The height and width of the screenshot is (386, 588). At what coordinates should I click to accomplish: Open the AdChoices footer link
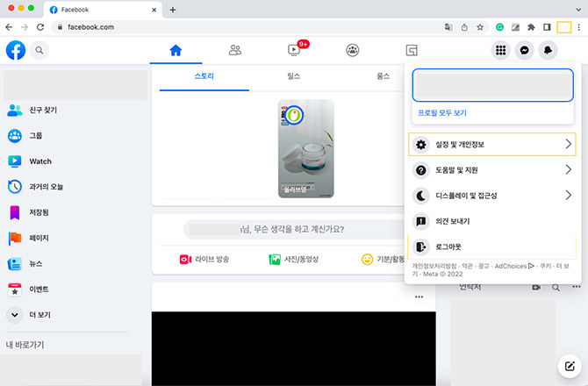[514, 266]
